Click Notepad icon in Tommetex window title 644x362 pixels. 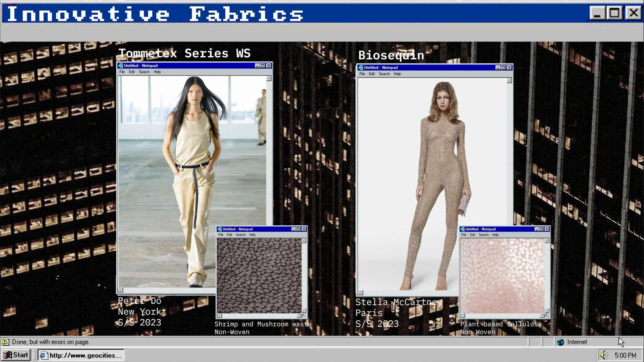tap(121, 66)
